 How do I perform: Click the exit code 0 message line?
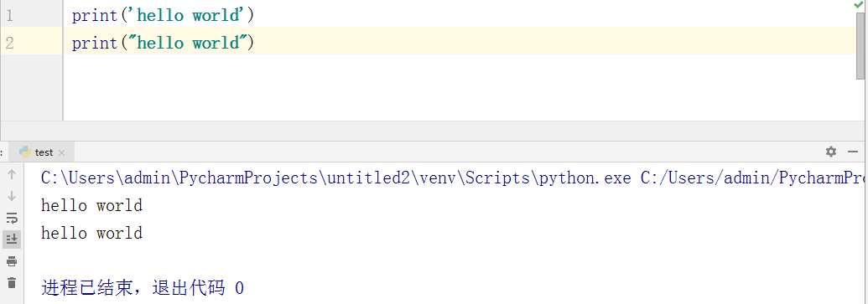(x=143, y=288)
